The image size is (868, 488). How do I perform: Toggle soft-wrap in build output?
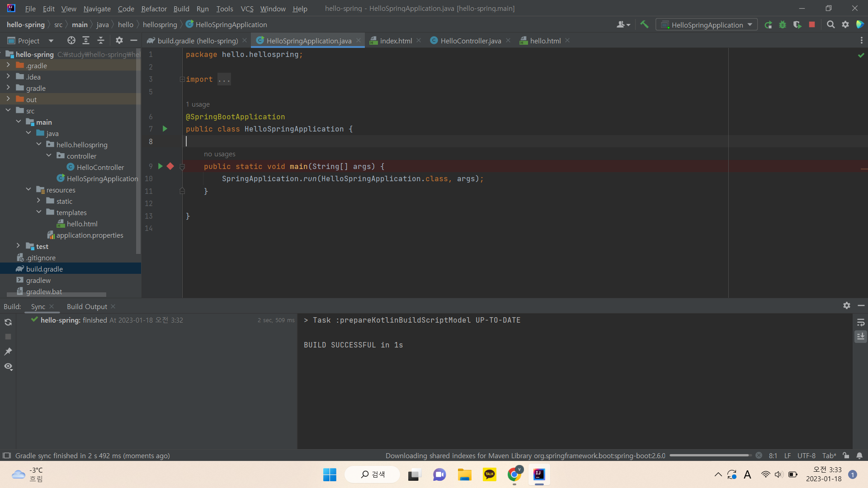tap(861, 322)
